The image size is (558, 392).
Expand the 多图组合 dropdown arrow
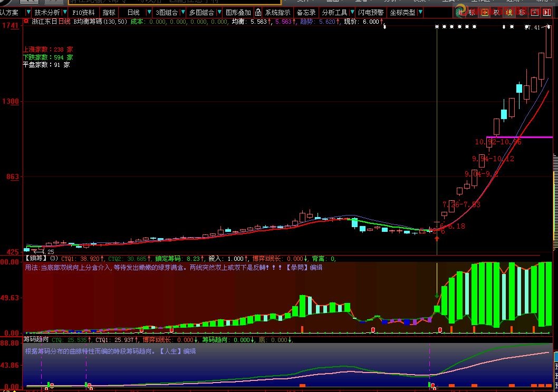(219, 13)
